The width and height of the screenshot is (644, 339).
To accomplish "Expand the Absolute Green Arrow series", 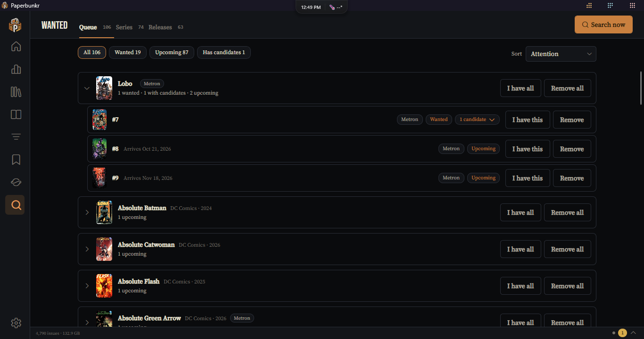I will point(87,323).
